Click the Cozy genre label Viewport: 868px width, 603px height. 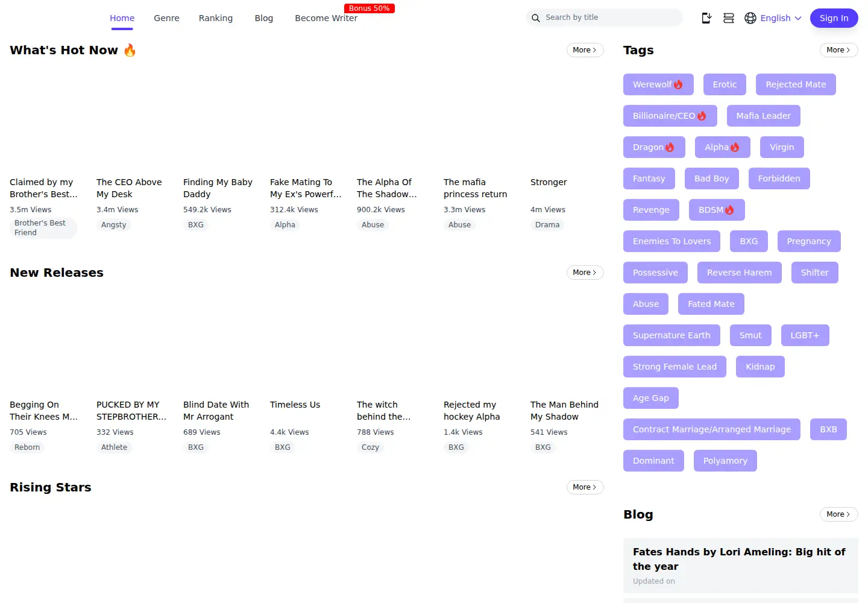click(370, 447)
